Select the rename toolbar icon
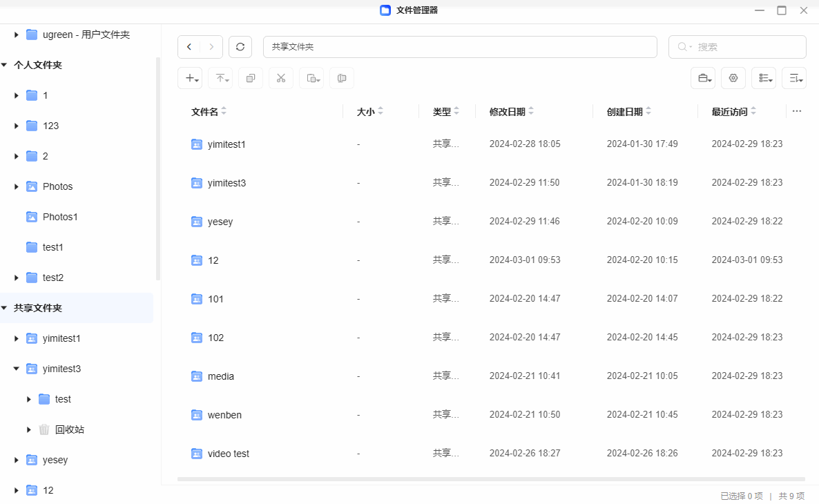This screenshot has width=819, height=504. tap(342, 78)
